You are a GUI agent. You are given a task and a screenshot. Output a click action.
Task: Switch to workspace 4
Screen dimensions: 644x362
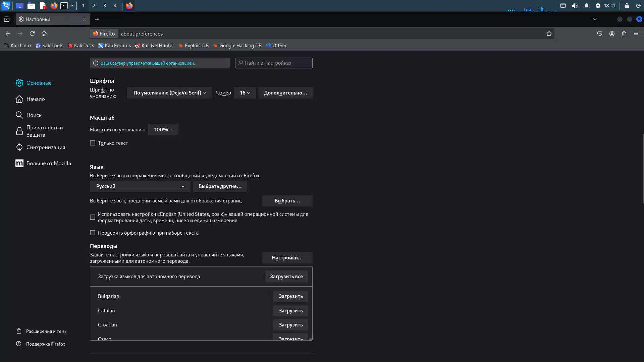(115, 6)
